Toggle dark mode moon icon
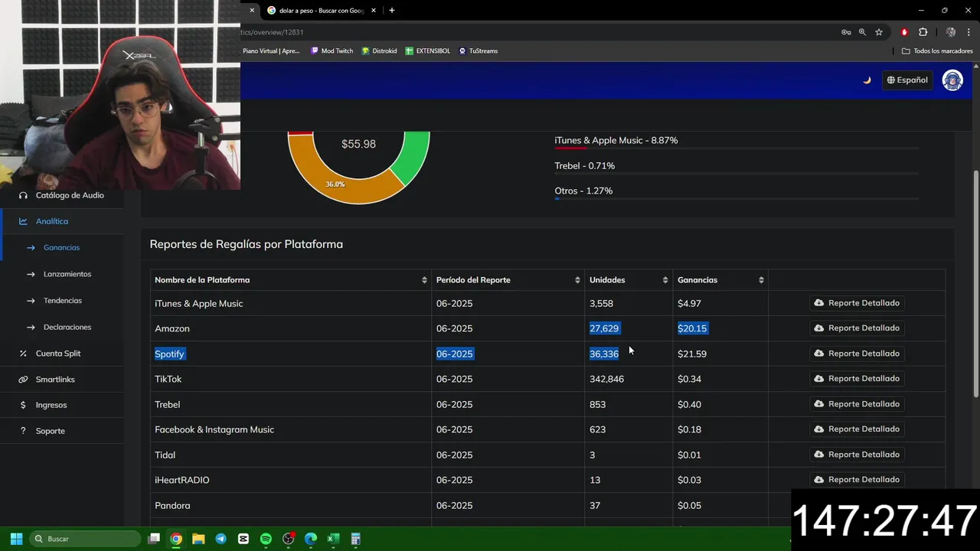This screenshot has width=980, height=551. (867, 80)
